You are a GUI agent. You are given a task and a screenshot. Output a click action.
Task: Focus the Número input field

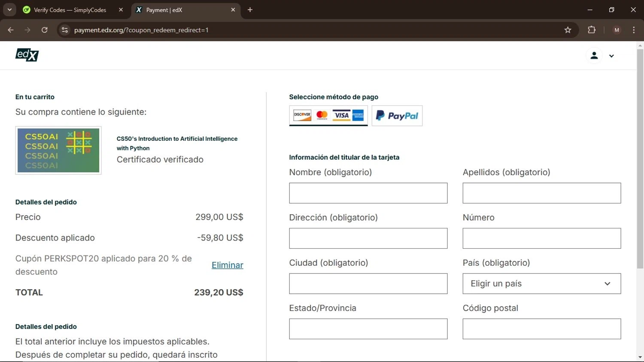coord(542,238)
